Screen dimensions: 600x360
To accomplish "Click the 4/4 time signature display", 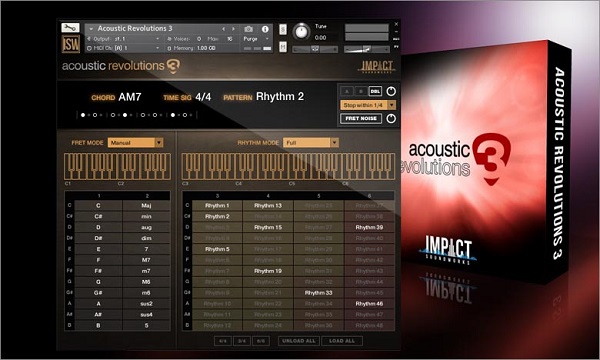I will pyautogui.click(x=203, y=97).
